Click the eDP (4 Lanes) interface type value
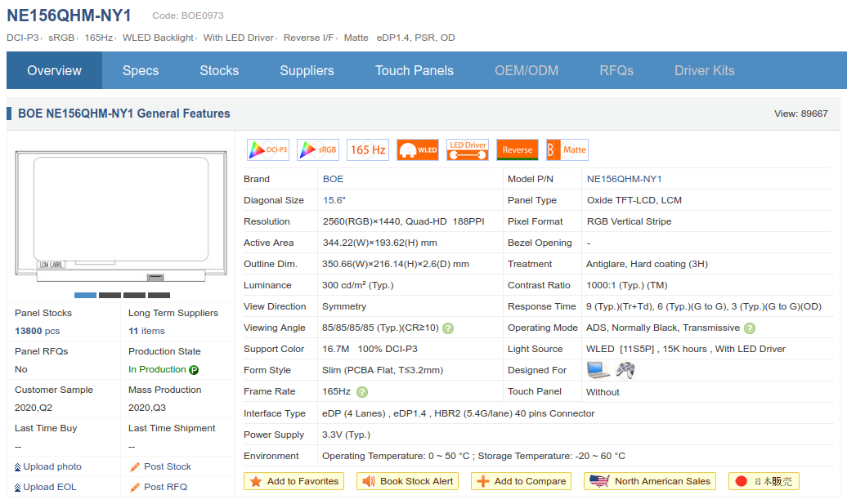 click(459, 414)
